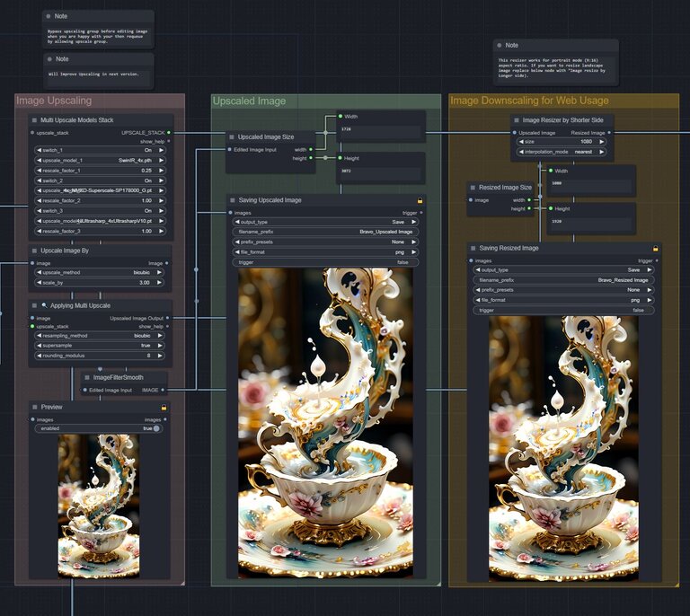Click the lock icon on Preview node
The image size is (690, 616).
tap(164, 407)
